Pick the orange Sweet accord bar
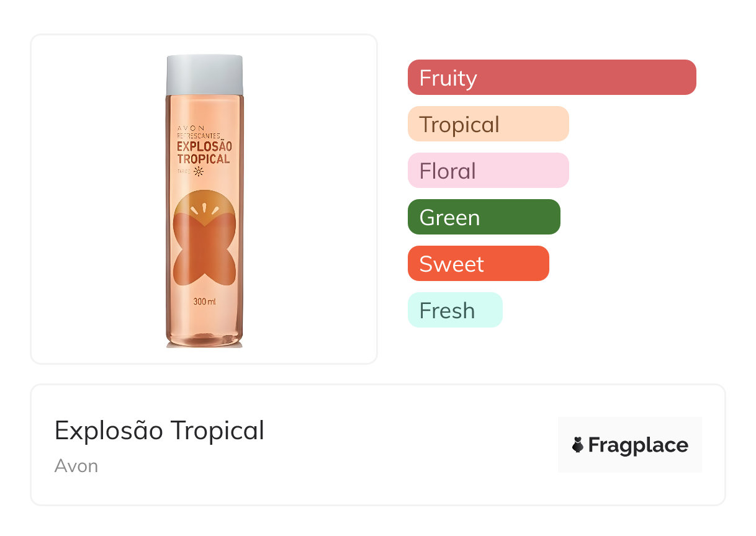This screenshot has width=756, height=536. pos(478,264)
